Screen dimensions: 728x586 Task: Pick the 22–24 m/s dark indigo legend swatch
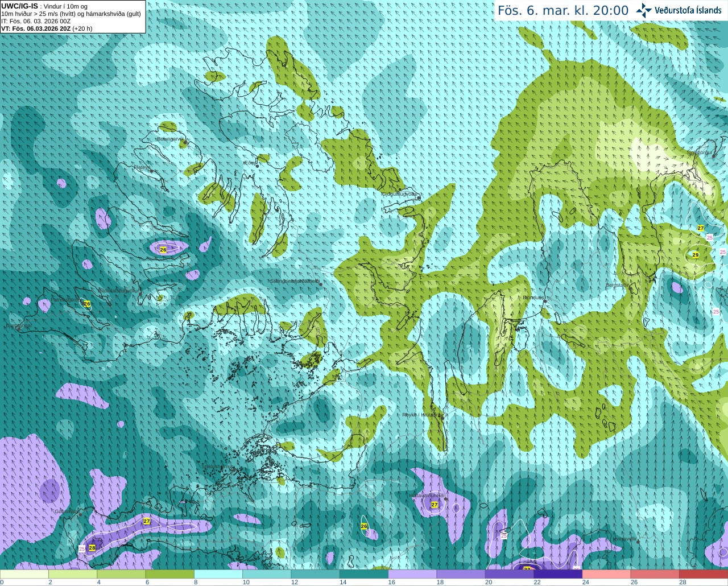pyautogui.click(x=559, y=574)
